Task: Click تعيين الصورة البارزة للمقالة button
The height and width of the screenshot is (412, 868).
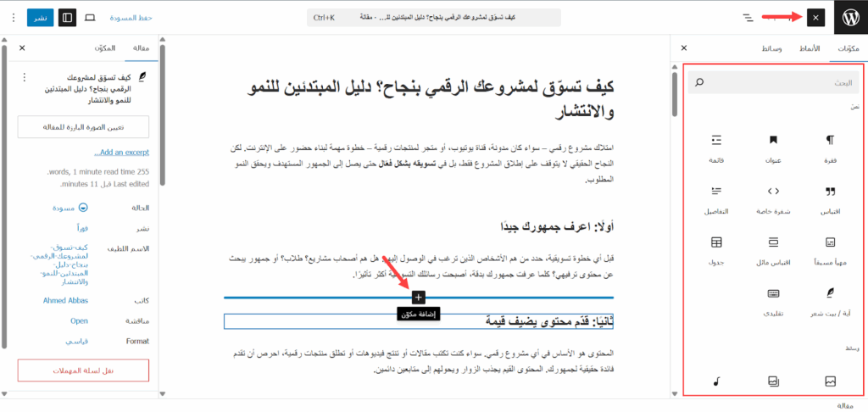Action: pos(84,127)
